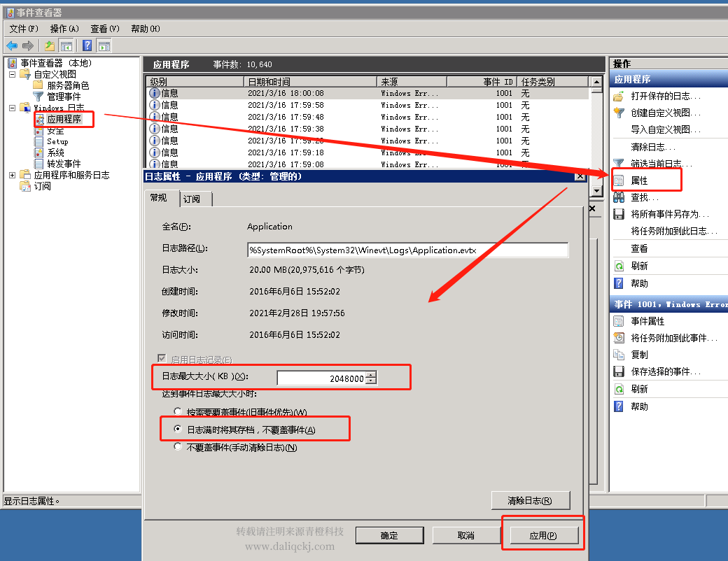The image size is (728, 561).
Task: Toggle the action pane toolbar icon
Action: pyautogui.click(x=104, y=45)
